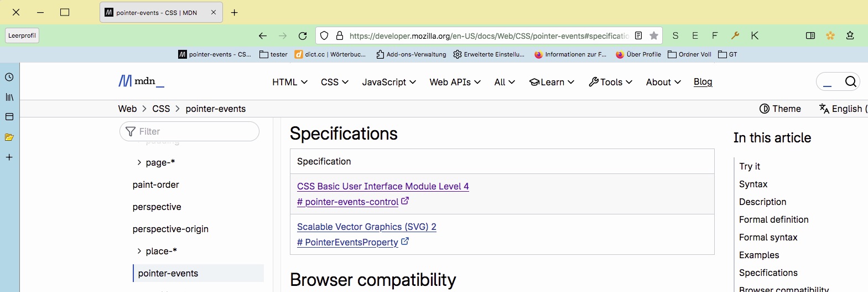Image resolution: width=868 pixels, height=292 pixels.
Task: Toggle the browser sidebar view icon
Action: coord(810,35)
